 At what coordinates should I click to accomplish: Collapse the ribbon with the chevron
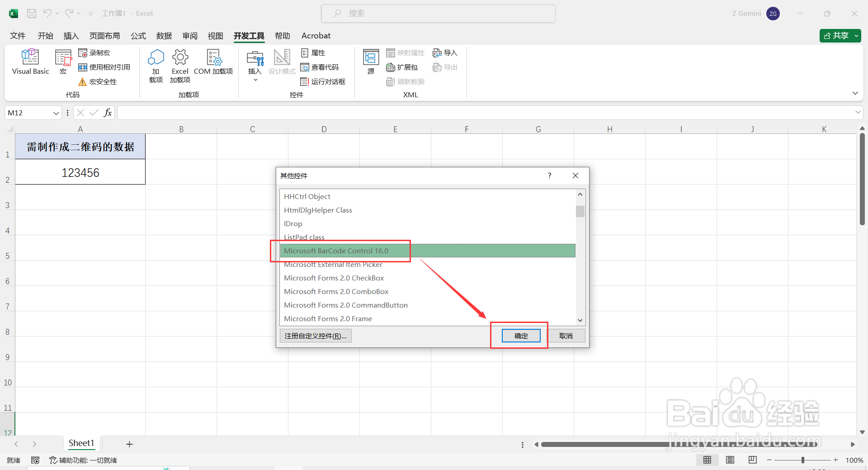pyautogui.click(x=855, y=93)
